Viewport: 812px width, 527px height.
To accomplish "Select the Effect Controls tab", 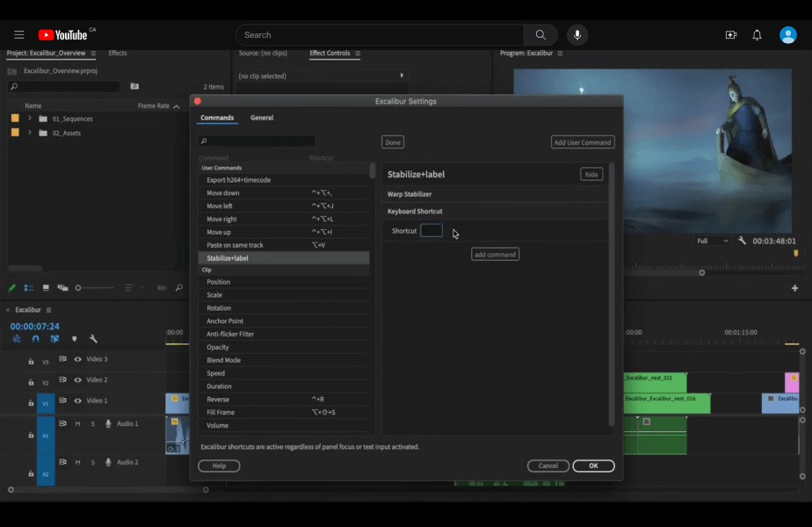I will click(x=330, y=53).
